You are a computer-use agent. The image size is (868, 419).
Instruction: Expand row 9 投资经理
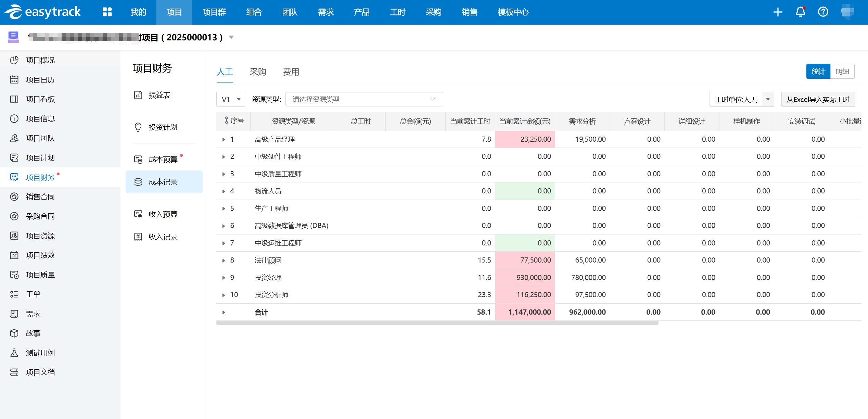[224, 278]
